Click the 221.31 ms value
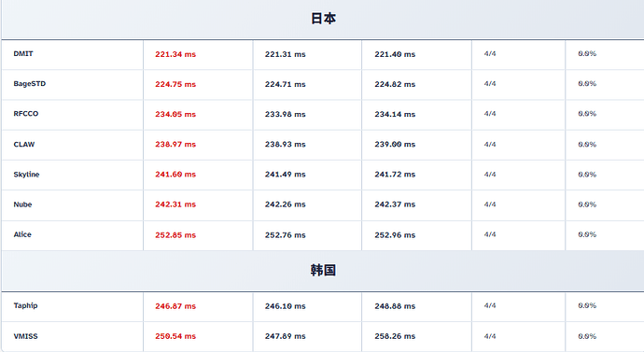Screen dimensions: 644x352 (x=285, y=54)
